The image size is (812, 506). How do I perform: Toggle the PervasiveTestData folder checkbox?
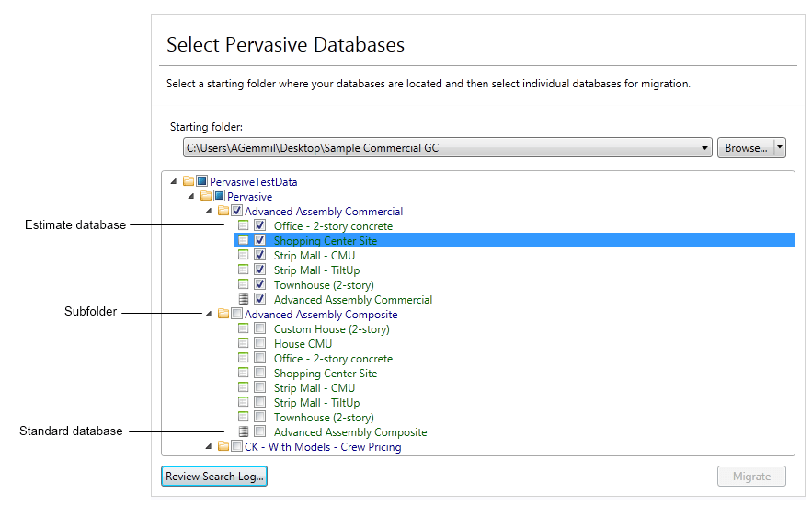[x=202, y=181]
